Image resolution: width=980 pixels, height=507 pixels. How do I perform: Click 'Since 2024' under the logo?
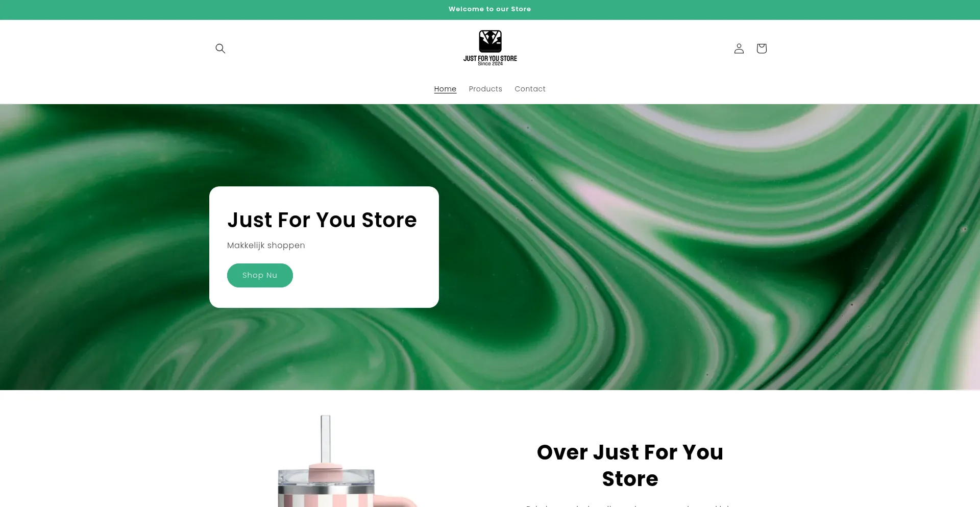490,64
